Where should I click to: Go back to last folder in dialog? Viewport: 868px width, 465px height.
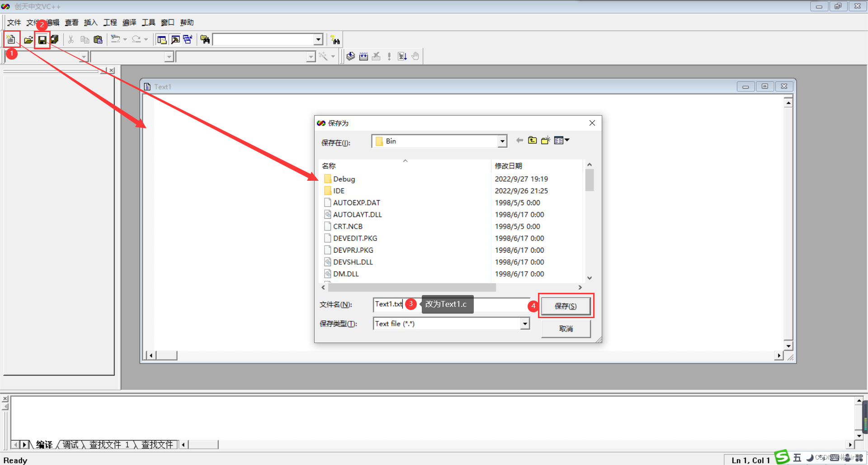519,141
